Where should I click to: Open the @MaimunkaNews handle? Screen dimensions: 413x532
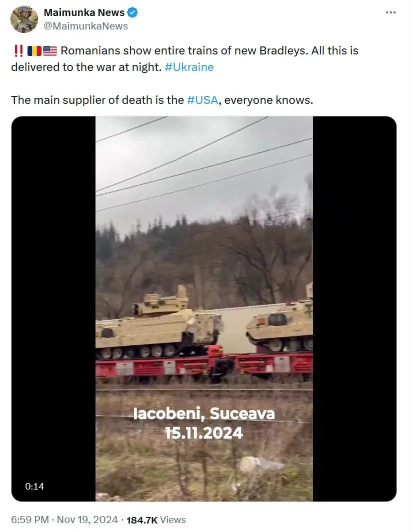pyautogui.click(x=86, y=26)
